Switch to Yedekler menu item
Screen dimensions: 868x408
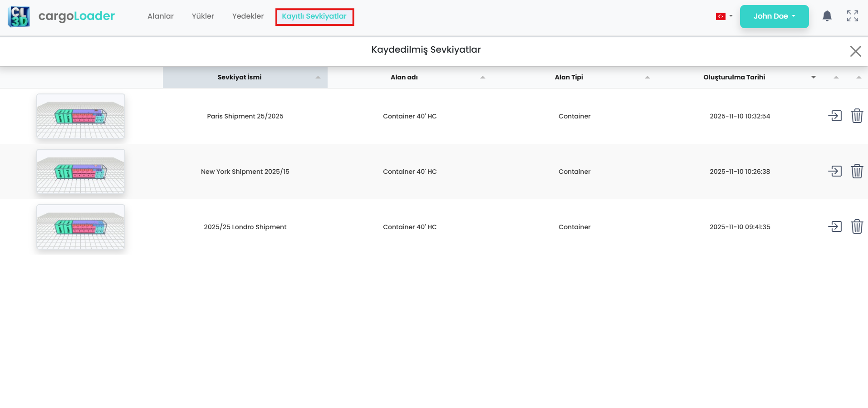[x=248, y=16]
